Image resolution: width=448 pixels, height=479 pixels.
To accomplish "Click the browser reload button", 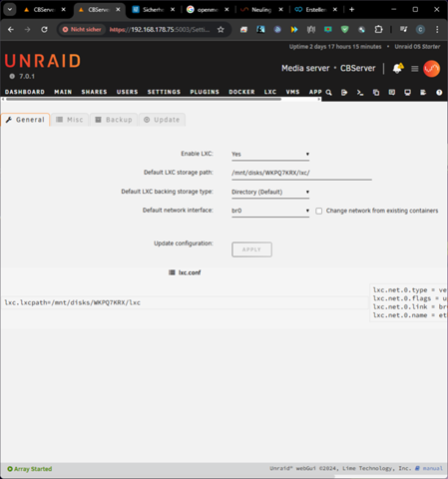I will 44,30.
